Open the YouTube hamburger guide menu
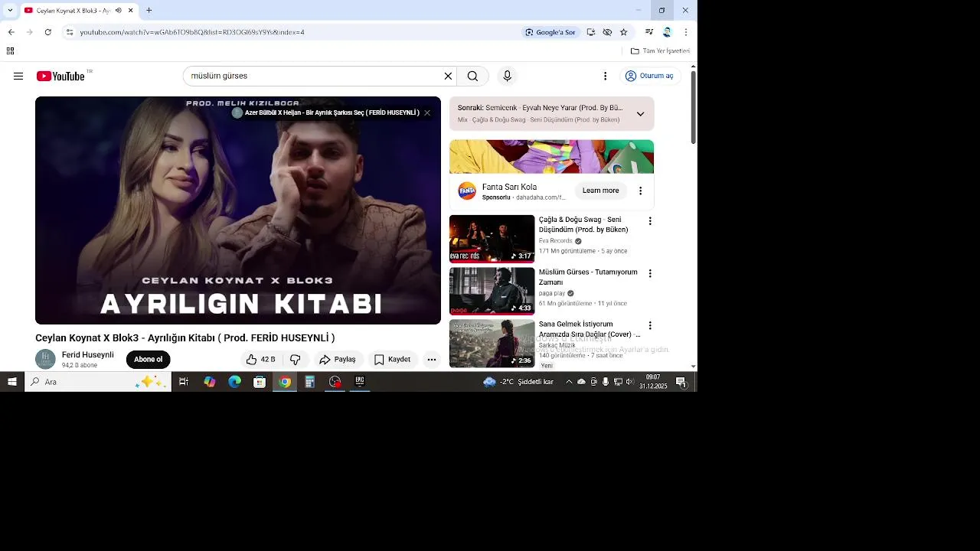The image size is (980, 551). pos(18,76)
